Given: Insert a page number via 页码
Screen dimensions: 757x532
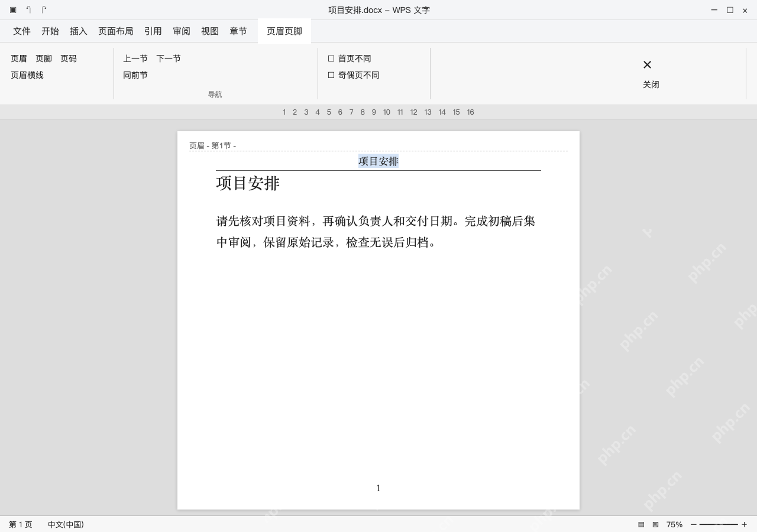Looking at the screenshot, I should [x=69, y=59].
